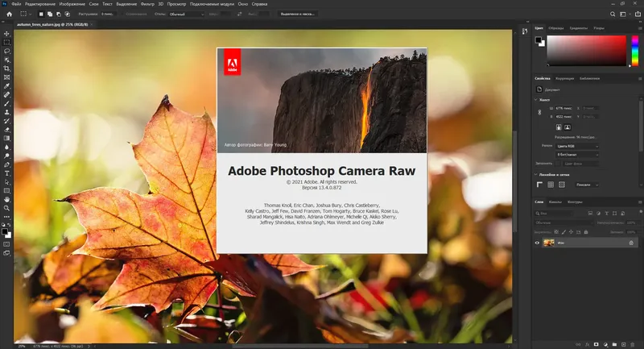Toggle lock position icon in Layers

point(571,232)
